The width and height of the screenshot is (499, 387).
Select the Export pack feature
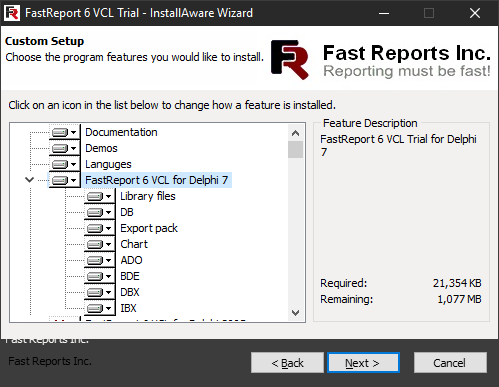149,228
